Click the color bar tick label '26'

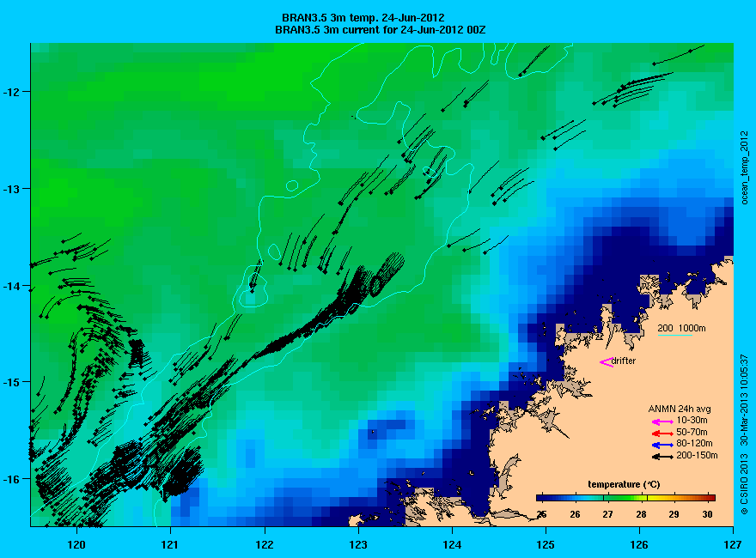(x=575, y=514)
